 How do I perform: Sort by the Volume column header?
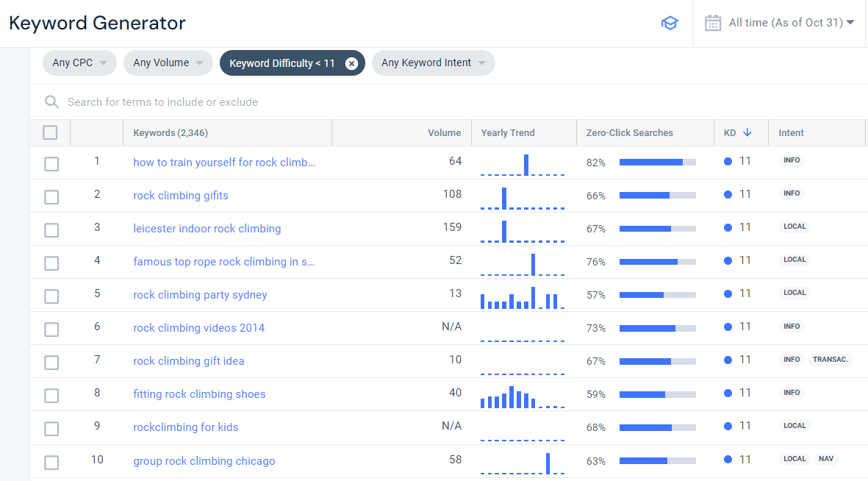(x=445, y=132)
